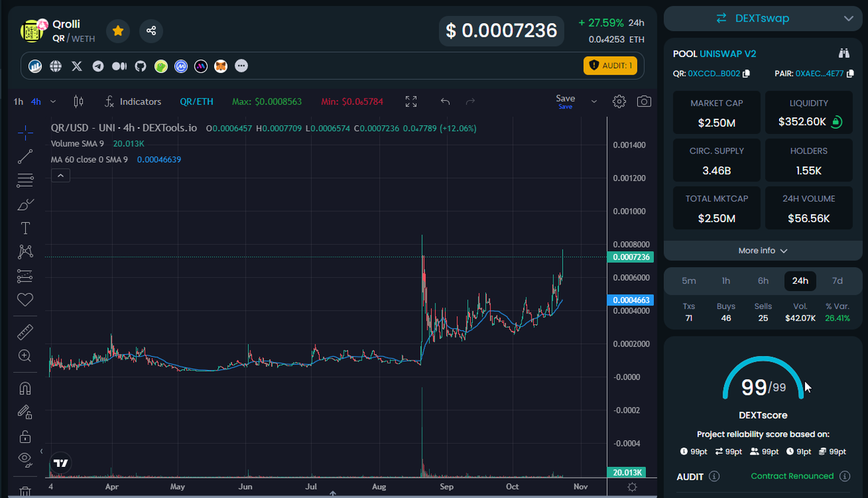Screen dimensions: 868x498
Task: Select the brush drawing tool
Action: tap(25, 204)
